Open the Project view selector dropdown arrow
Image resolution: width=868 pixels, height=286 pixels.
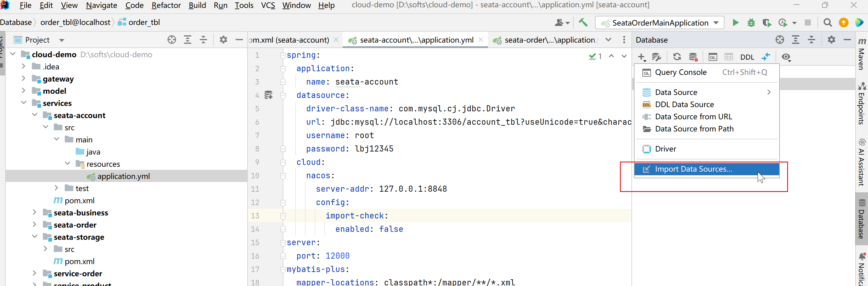pyautogui.click(x=62, y=40)
